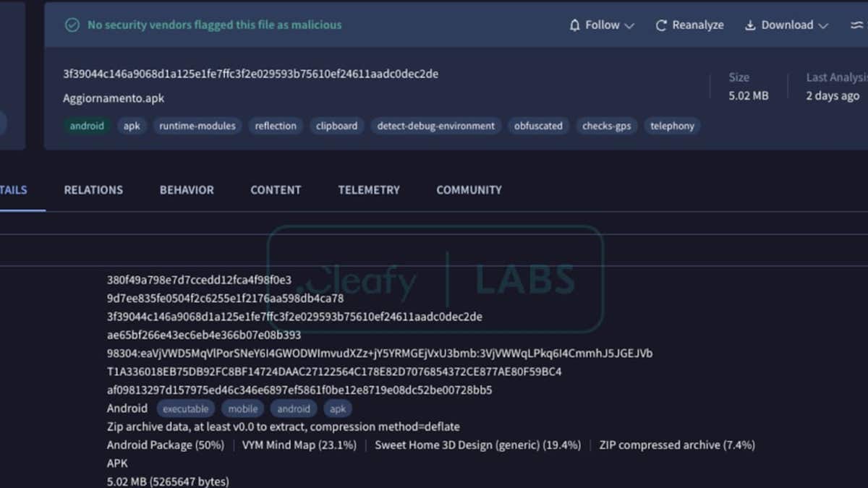The width and height of the screenshot is (868, 488).
Task: Click the similar icon right of Download
Action: [x=856, y=25]
